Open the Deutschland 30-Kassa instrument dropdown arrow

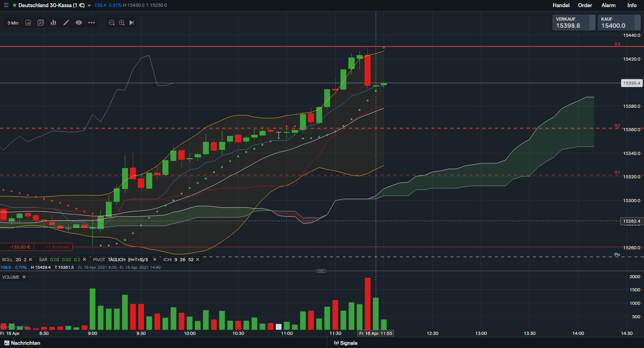[89, 6]
